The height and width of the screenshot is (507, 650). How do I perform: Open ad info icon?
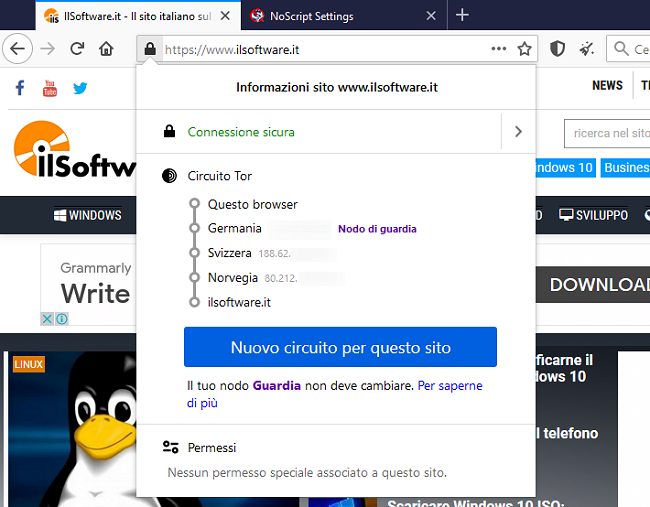62,319
